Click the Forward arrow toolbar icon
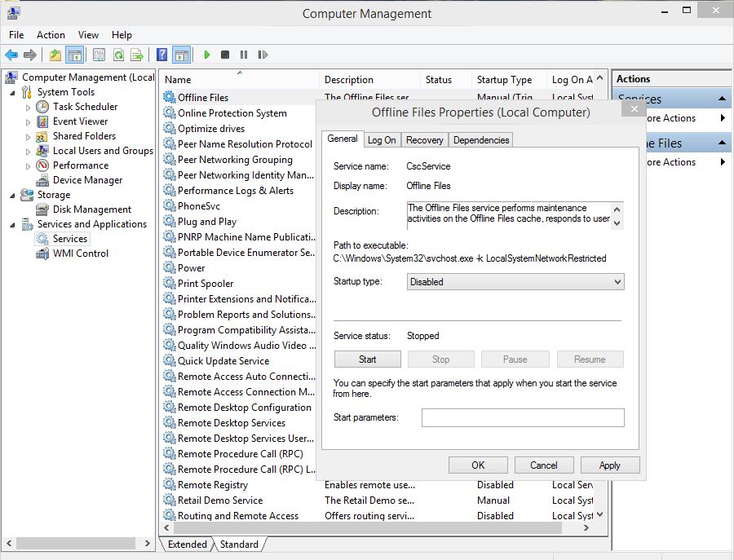 pyautogui.click(x=30, y=55)
